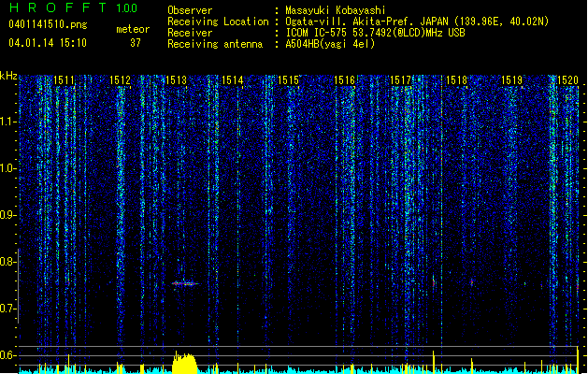Click the 1519 time marker
The height and width of the screenshot is (374, 588).
[x=512, y=80]
